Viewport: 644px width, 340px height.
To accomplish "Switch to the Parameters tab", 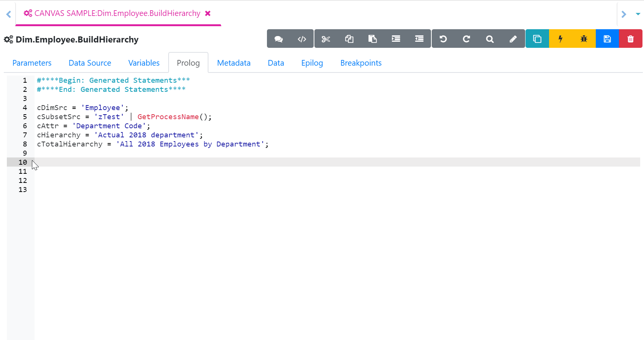I will pyautogui.click(x=32, y=63).
